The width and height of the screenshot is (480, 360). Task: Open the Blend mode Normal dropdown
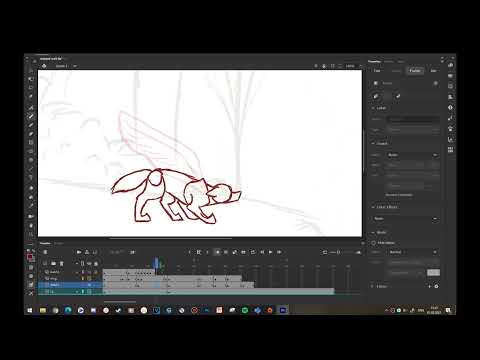pyautogui.click(x=413, y=252)
